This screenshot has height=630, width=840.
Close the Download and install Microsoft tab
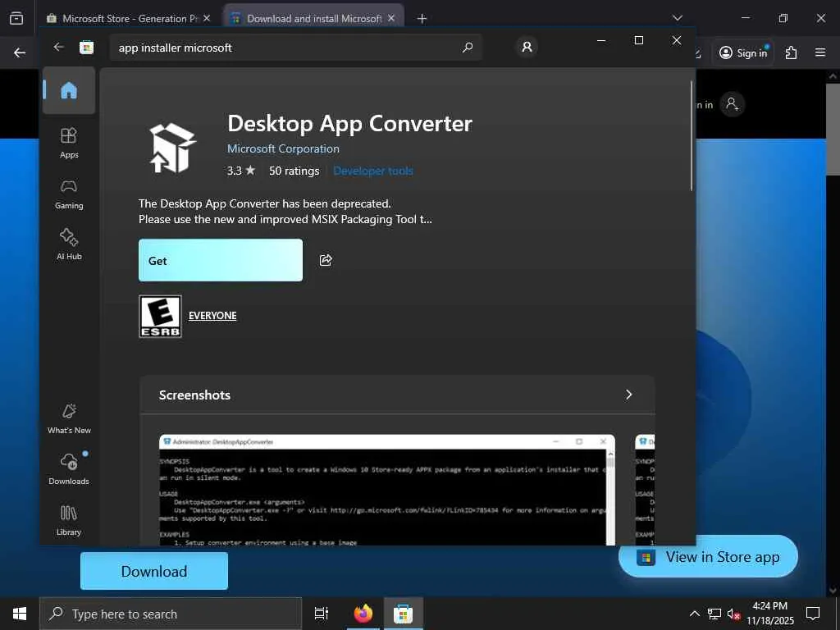pos(391,18)
